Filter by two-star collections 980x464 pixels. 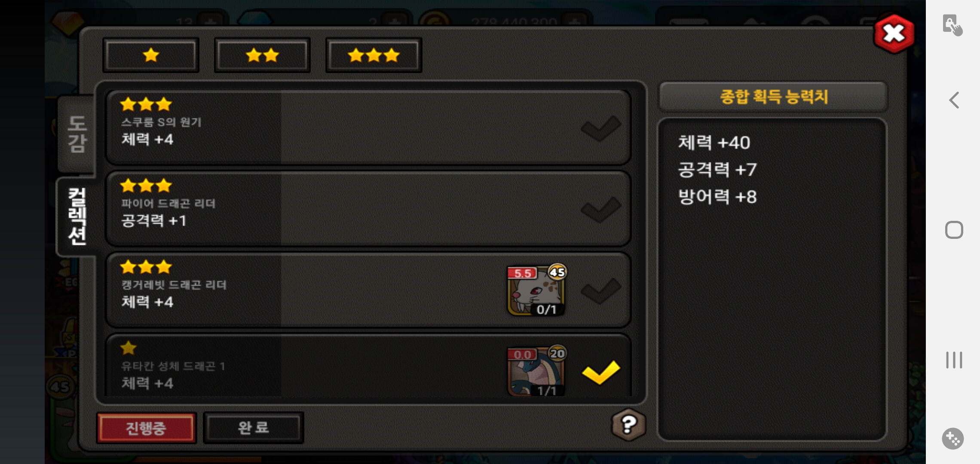click(262, 55)
